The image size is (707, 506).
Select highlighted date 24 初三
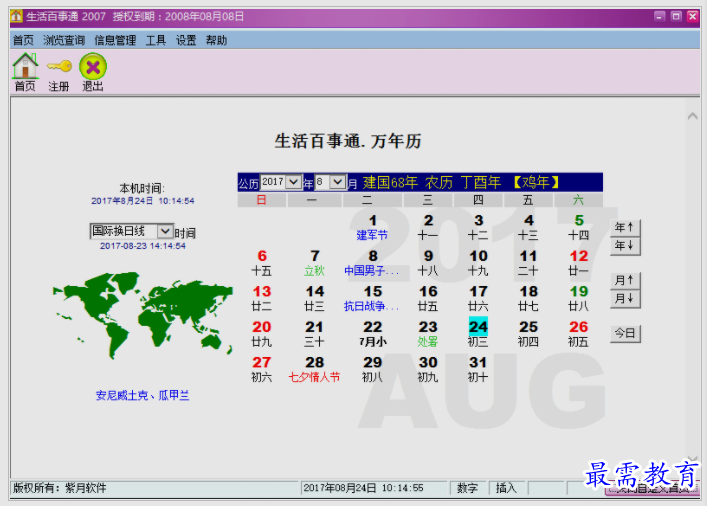click(478, 333)
